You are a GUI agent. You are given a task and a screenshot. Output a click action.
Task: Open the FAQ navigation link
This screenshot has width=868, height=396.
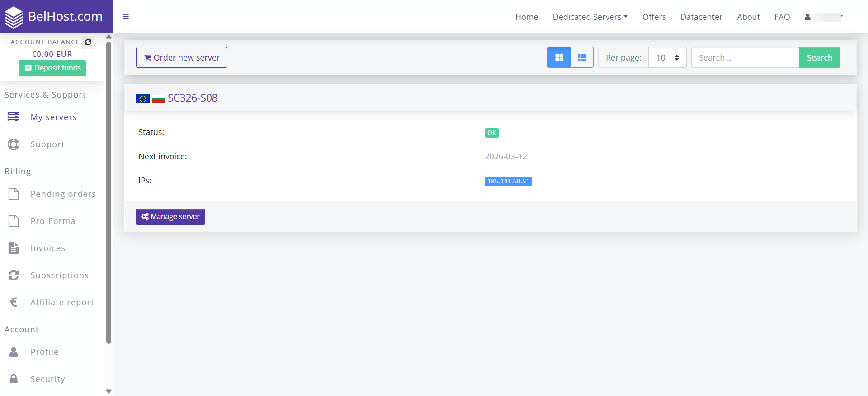782,17
